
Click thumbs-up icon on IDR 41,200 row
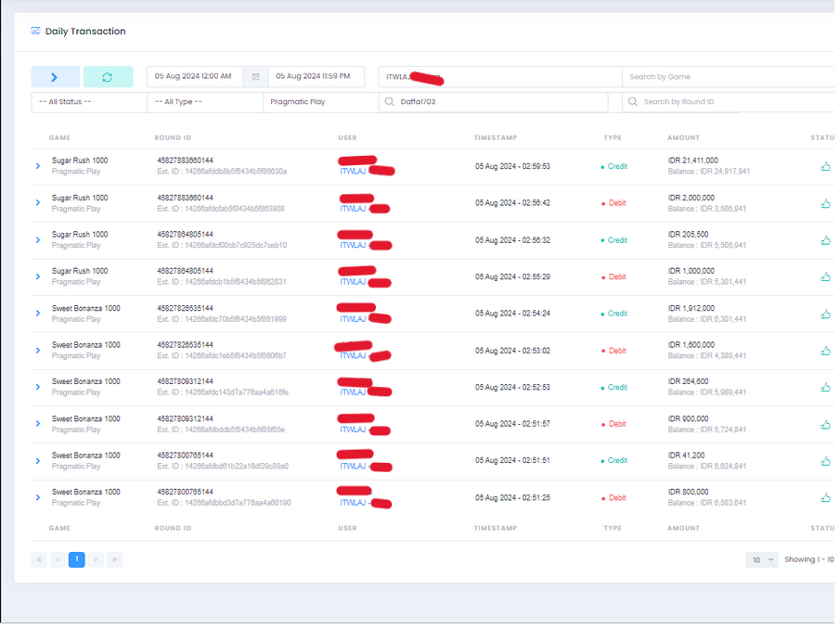tap(825, 461)
